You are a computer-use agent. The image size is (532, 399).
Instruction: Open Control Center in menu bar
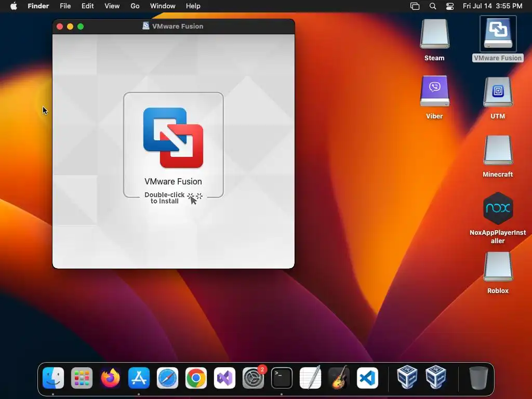(450, 6)
